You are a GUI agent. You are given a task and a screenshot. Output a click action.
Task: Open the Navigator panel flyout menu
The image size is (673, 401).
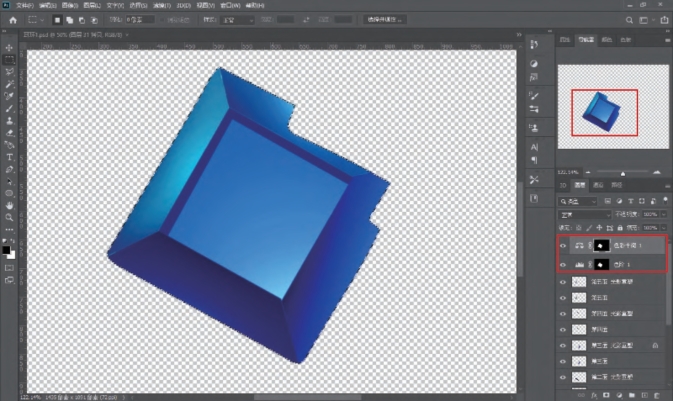pos(667,40)
